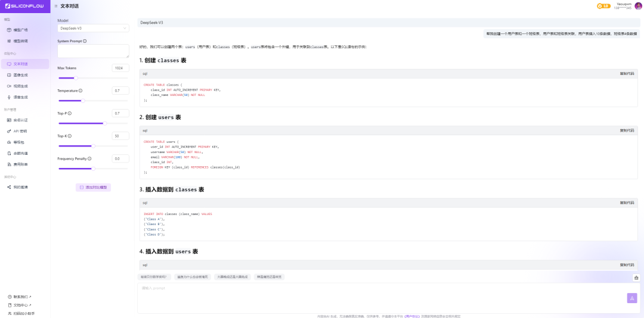Click the System Prompt text area

pos(93,51)
